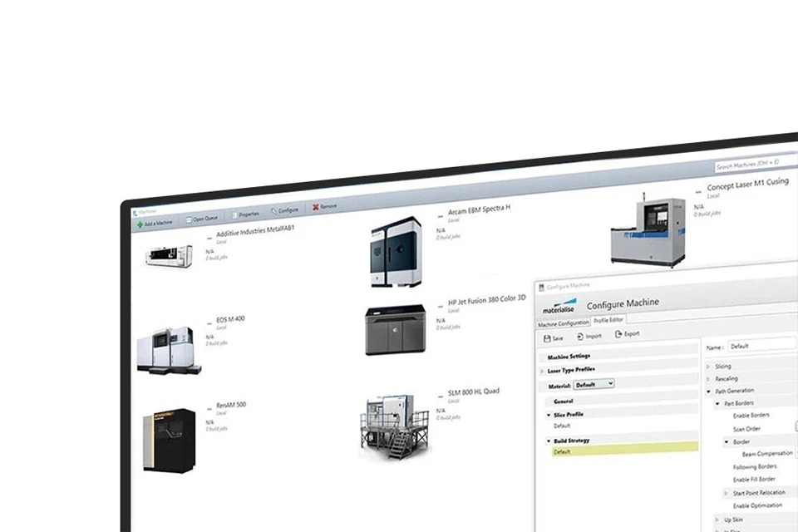
Task: Select the Profile Editor tab
Action: [608, 320]
